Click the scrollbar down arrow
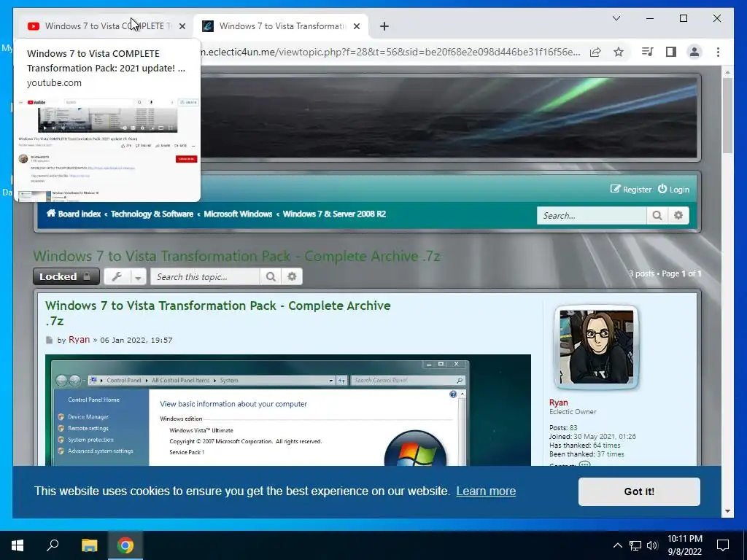Viewport: 747px width, 560px height. pos(727,511)
